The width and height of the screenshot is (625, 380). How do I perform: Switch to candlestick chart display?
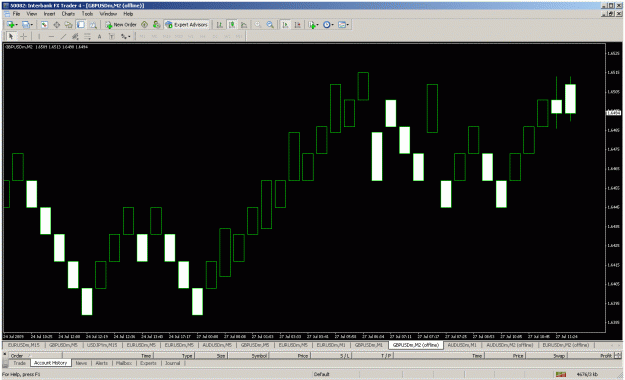click(232, 25)
